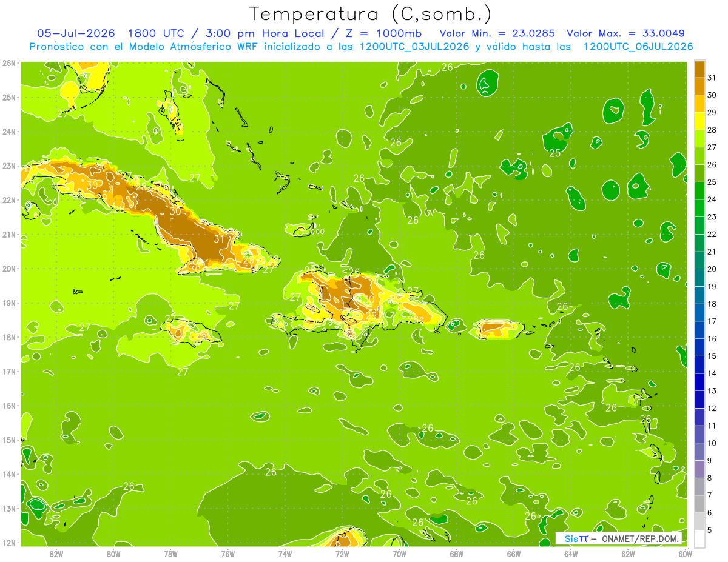Click the color bar scale label "24"

(712, 199)
